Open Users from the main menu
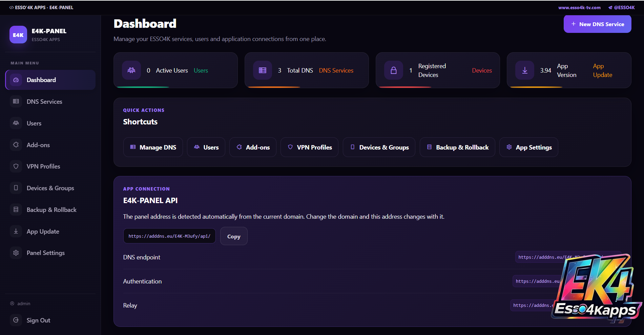The height and width of the screenshot is (335, 644). 50,123
